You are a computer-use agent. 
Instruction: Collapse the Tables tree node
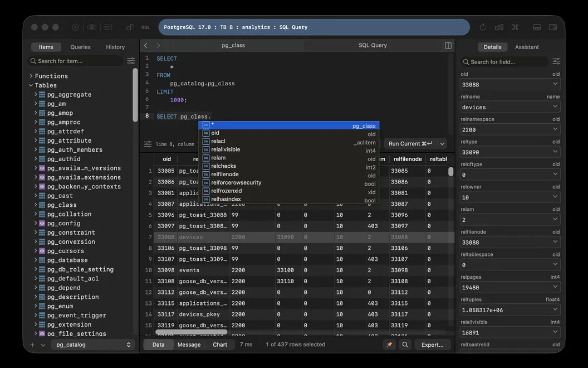(31, 85)
